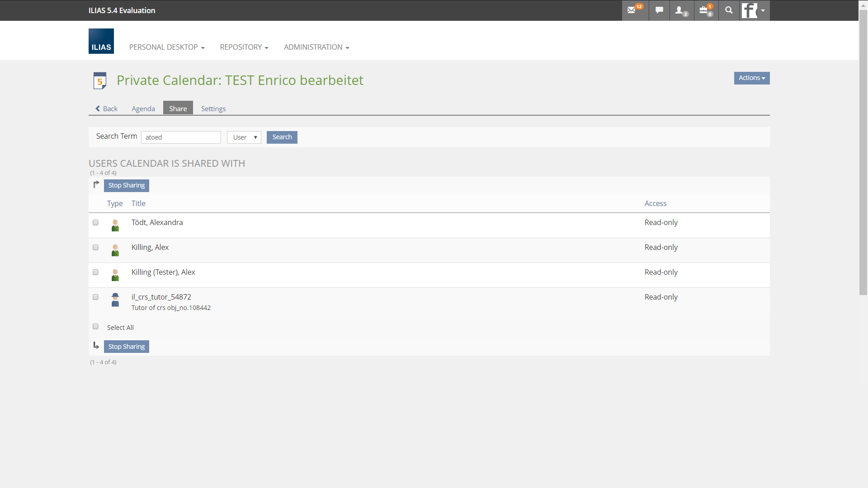The image size is (868, 488).
Task: Expand the Repository menu
Action: click(244, 47)
